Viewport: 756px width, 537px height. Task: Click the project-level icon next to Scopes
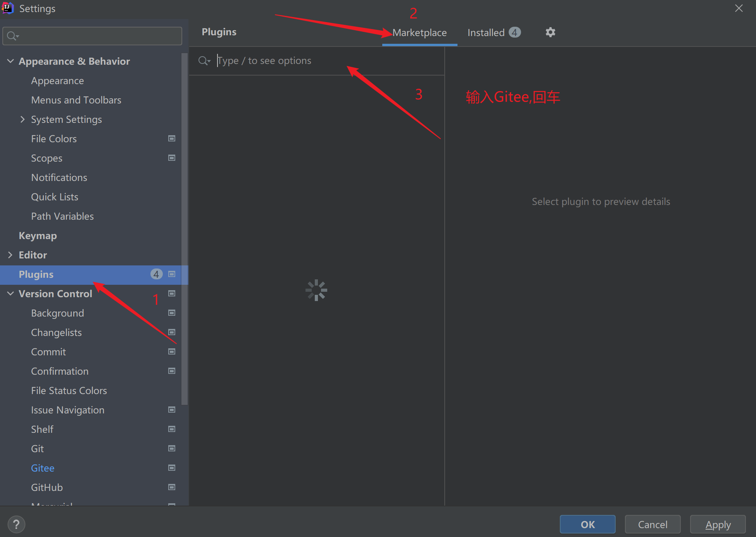172,158
